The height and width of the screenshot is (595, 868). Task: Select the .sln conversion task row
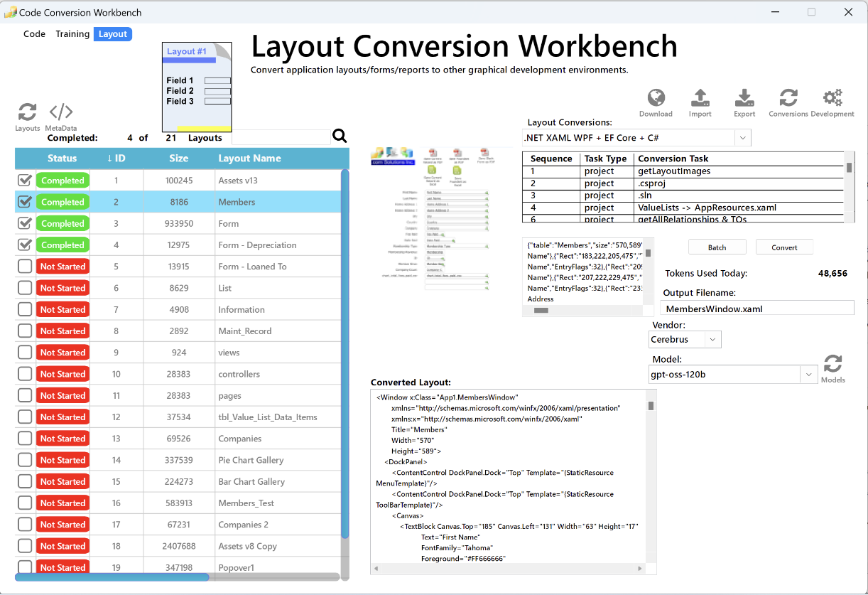click(x=683, y=195)
